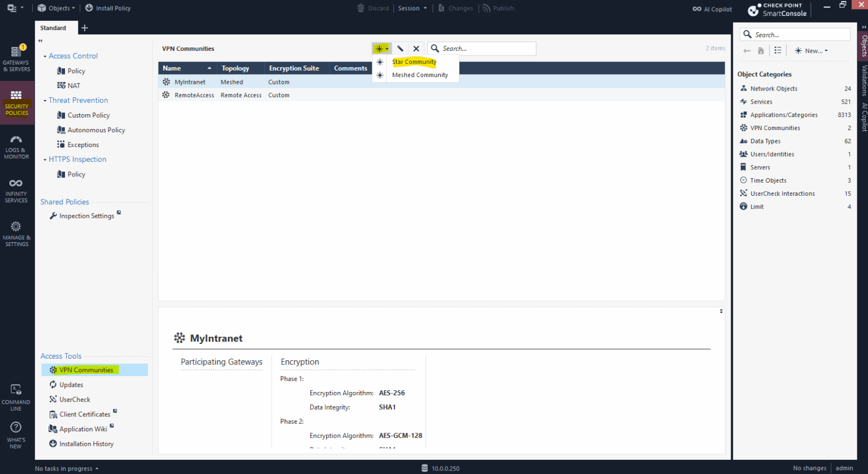Expand the Session menu
This screenshot has height=474, width=868.
click(x=413, y=8)
